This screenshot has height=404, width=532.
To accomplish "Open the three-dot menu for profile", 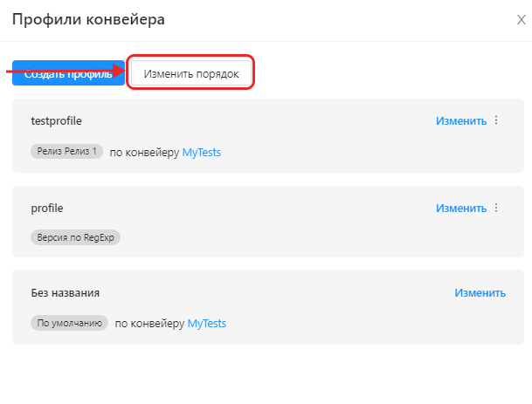I will (x=496, y=209).
